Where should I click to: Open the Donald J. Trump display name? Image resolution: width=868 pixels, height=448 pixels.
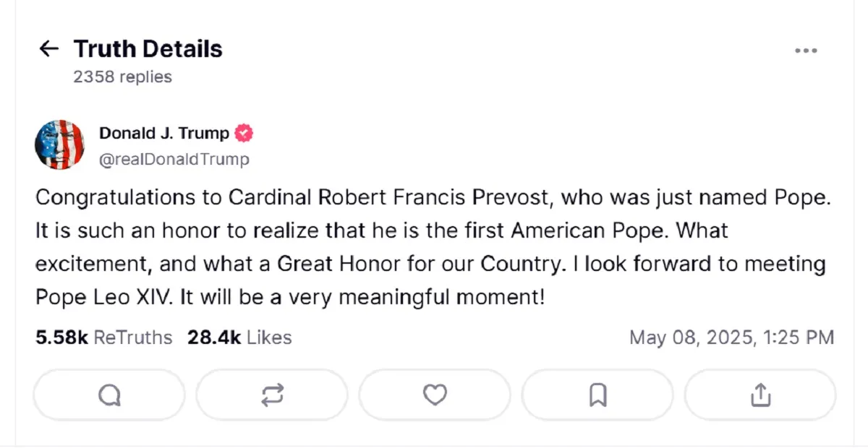[163, 133]
